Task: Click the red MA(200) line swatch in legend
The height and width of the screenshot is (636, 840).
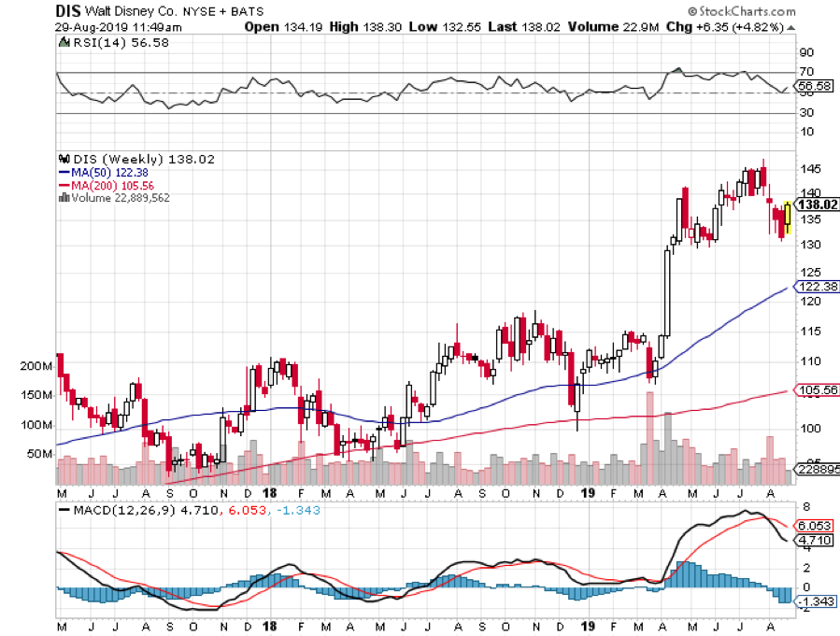Action: click(64, 186)
